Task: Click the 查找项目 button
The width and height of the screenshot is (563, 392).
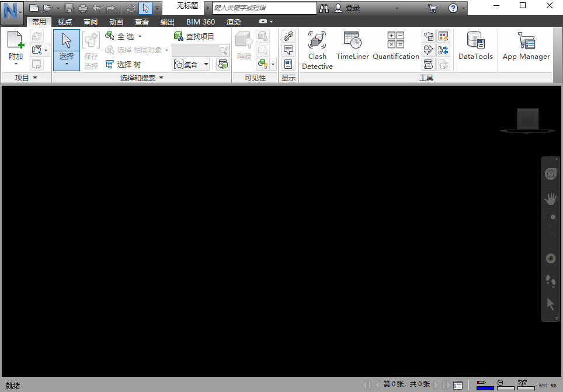Action: click(x=194, y=36)
